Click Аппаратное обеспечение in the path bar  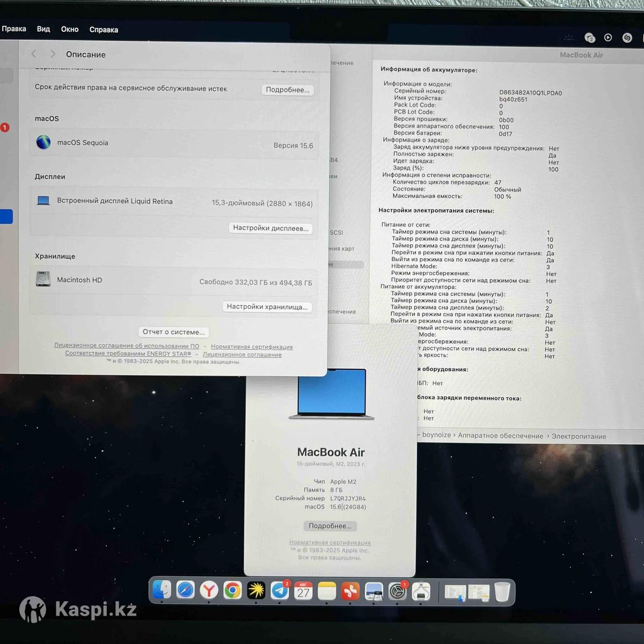tap(501, 436)
